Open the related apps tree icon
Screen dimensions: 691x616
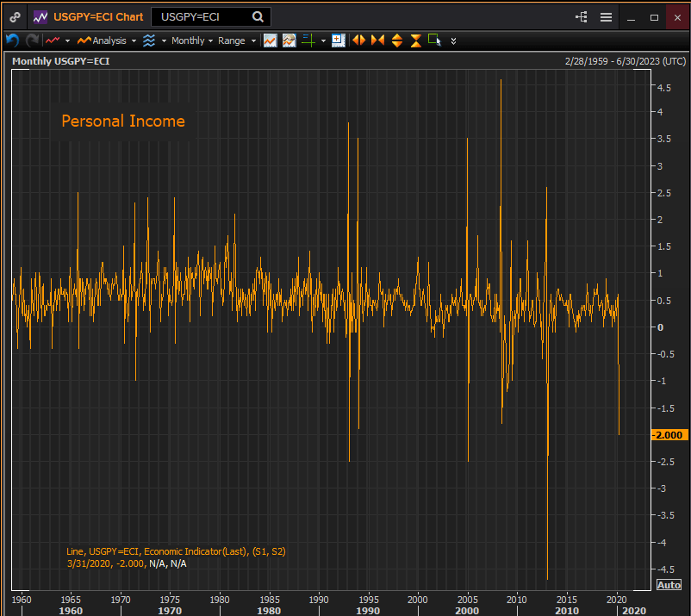pyautogui.click(x=581, y=16)
